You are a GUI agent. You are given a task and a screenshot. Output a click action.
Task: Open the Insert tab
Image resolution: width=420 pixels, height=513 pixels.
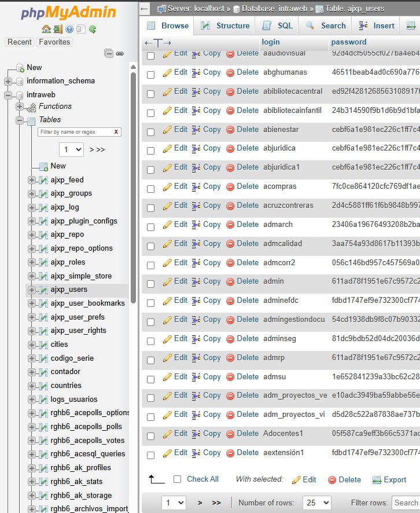tap(376, 26)
